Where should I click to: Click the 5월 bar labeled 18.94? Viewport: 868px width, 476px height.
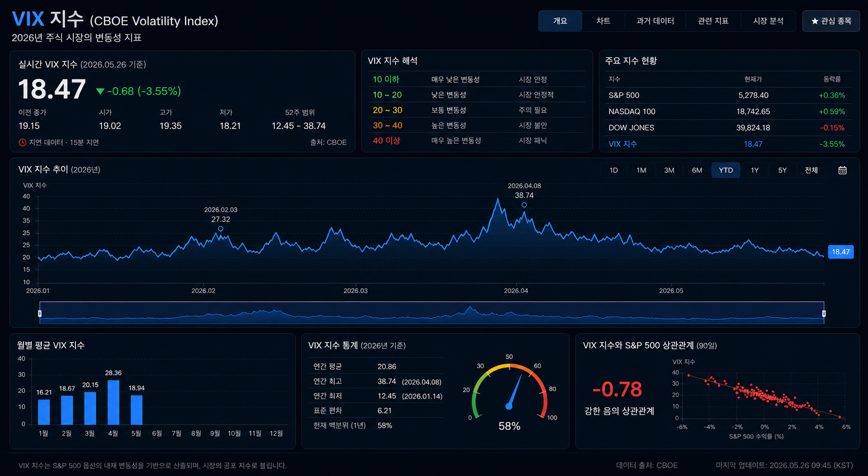click(136, 410)
